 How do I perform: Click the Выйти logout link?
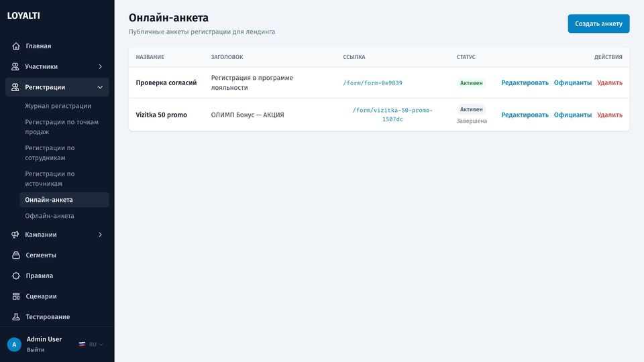36,350
